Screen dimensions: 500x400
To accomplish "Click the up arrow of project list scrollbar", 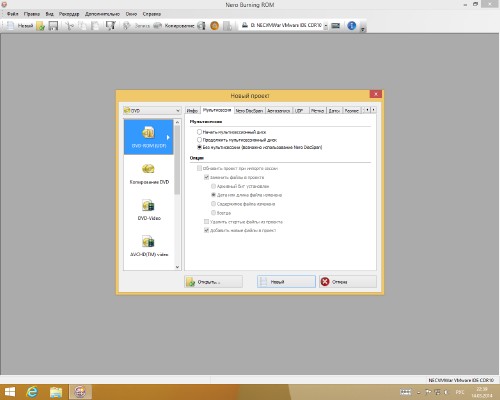I will pos(177,122).
